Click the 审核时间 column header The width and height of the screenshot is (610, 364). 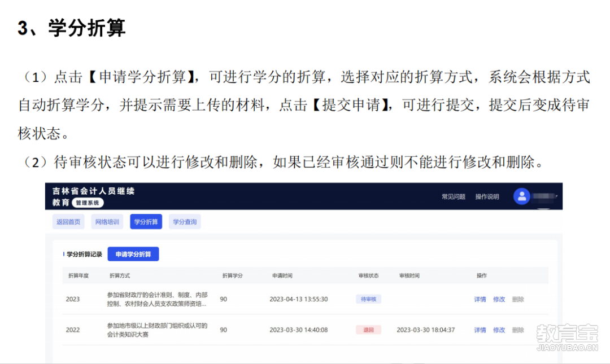[x=409, y=275]
